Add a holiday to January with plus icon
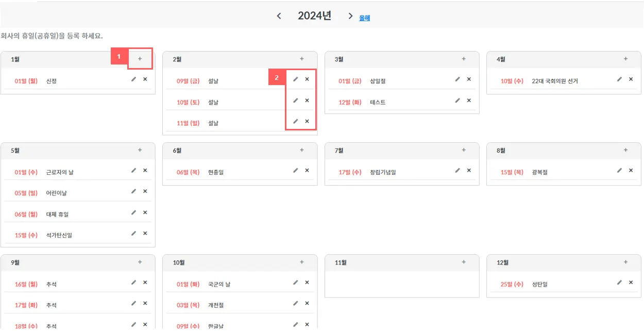The image size is (644, 331). click(140, 59)
